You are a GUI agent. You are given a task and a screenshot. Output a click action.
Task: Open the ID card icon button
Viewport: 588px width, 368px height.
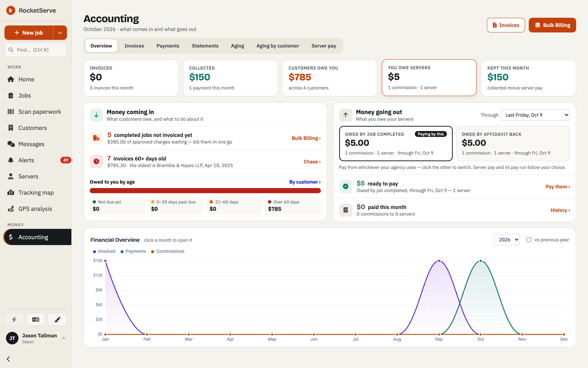pos(36,319)
